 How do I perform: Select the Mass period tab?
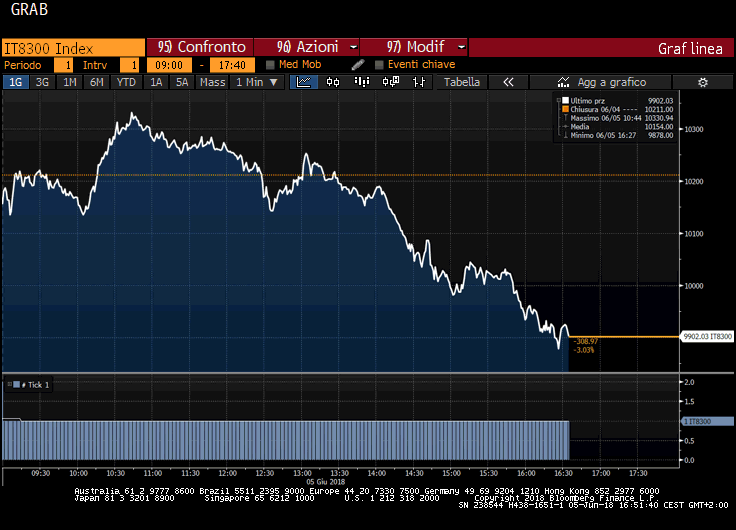pyautogui.click(x=213, y=82)
